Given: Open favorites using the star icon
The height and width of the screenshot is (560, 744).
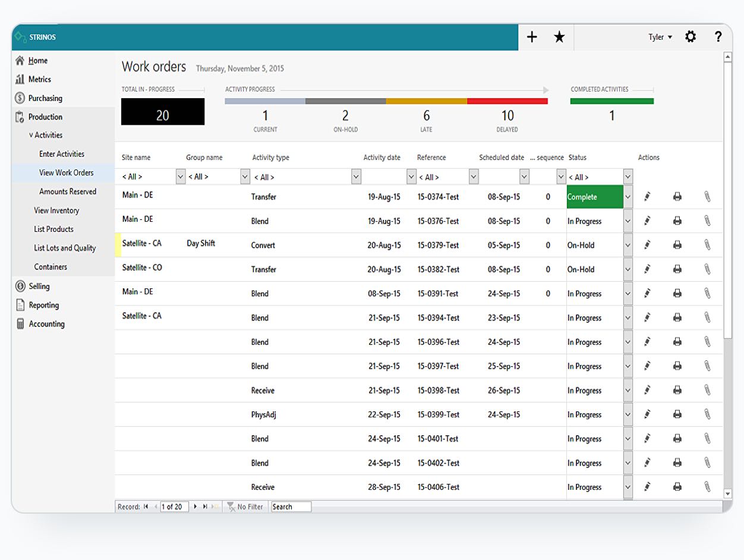Looking at the screenshot, I should pyautogui.click(x=559, y=36).
